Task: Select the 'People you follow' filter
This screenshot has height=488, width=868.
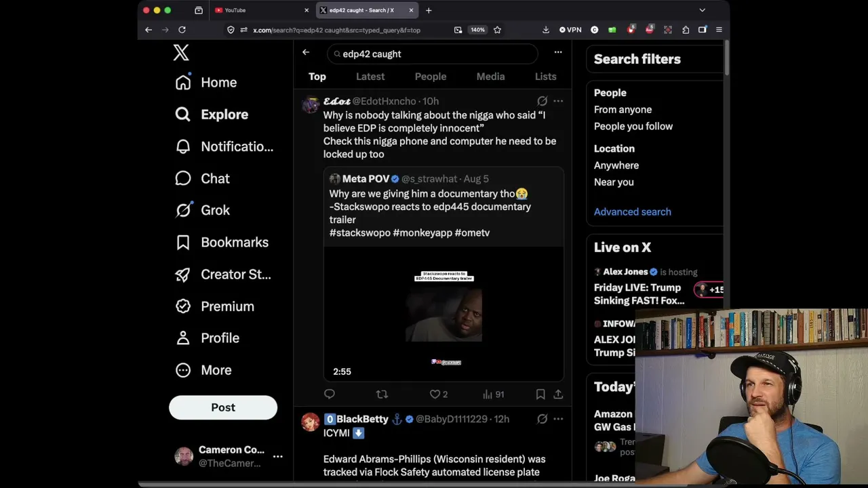Action: (x=633, y=126)
